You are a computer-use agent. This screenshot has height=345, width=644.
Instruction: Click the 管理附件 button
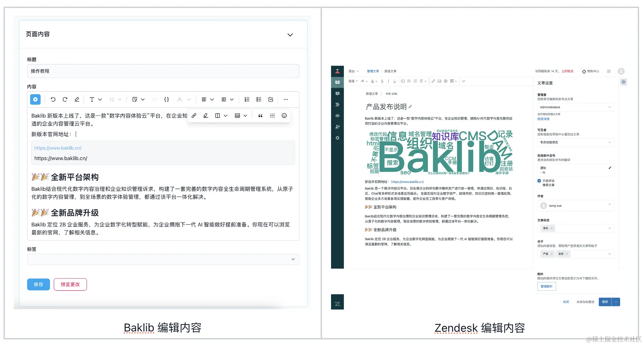tap(546, 287)
